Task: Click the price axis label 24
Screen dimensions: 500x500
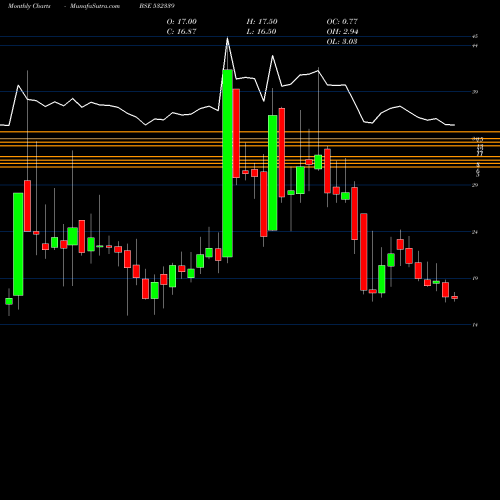Action: click(475, 232)
